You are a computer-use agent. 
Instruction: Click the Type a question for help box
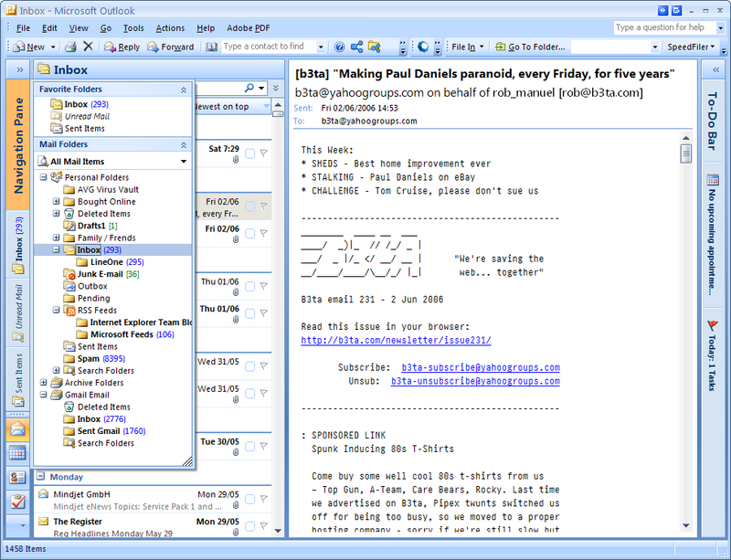pos(664,27)
